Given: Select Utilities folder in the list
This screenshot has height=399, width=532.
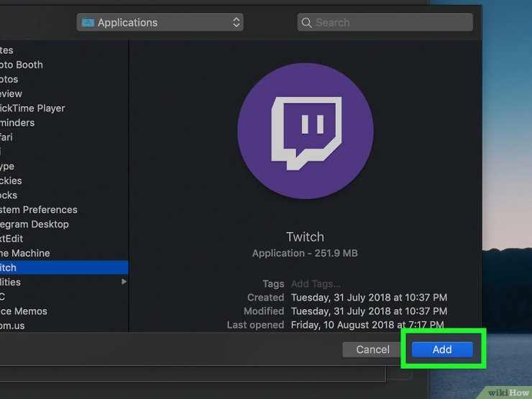Looking at the screenshot, I should point(64,282).
